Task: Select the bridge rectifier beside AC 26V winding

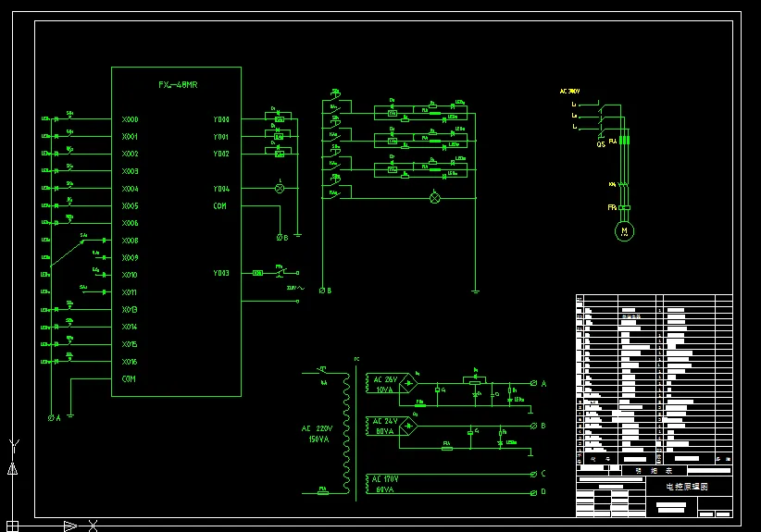Action: (408, 383)
